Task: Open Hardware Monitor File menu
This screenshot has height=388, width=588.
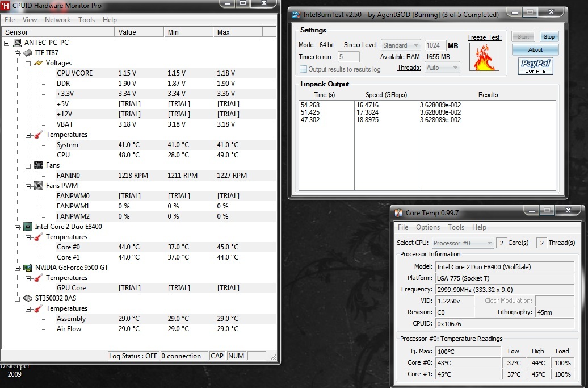Action: (10, 20)
